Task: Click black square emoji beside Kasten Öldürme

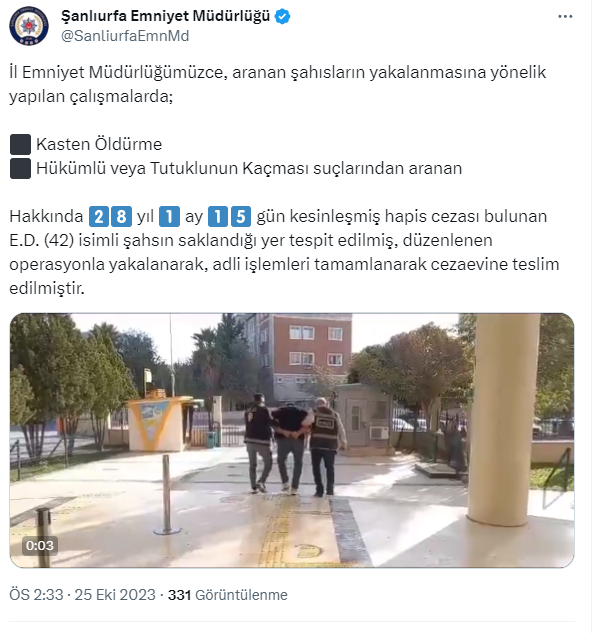Action: point(21,145)
